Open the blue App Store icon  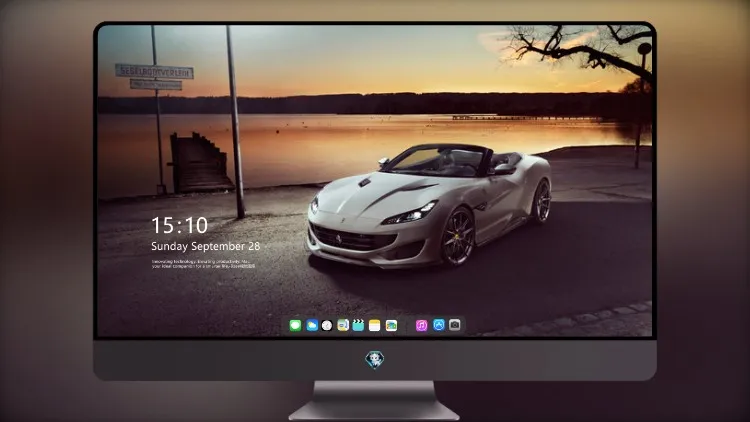pos(439,325)
